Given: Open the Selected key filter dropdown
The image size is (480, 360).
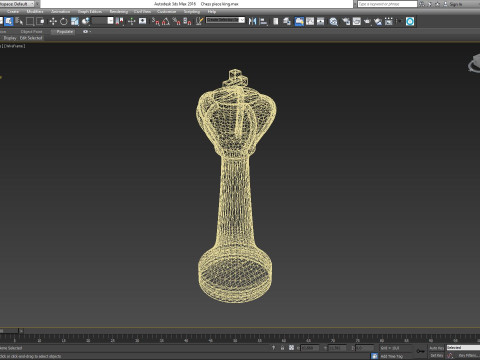Looking at the screenshot, I should point(463,348).
